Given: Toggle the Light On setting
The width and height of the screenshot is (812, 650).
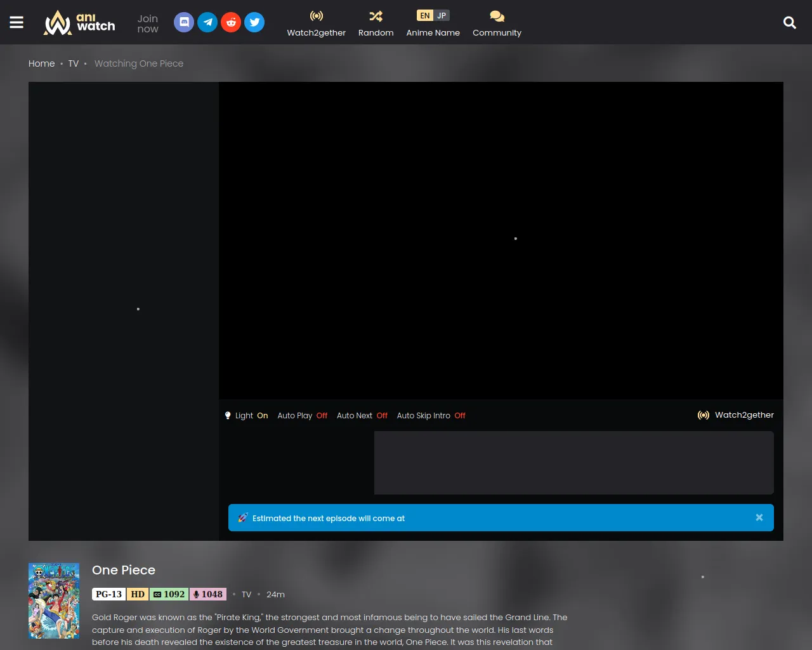Looking at the screenshot, I should (x=247, y=416).
